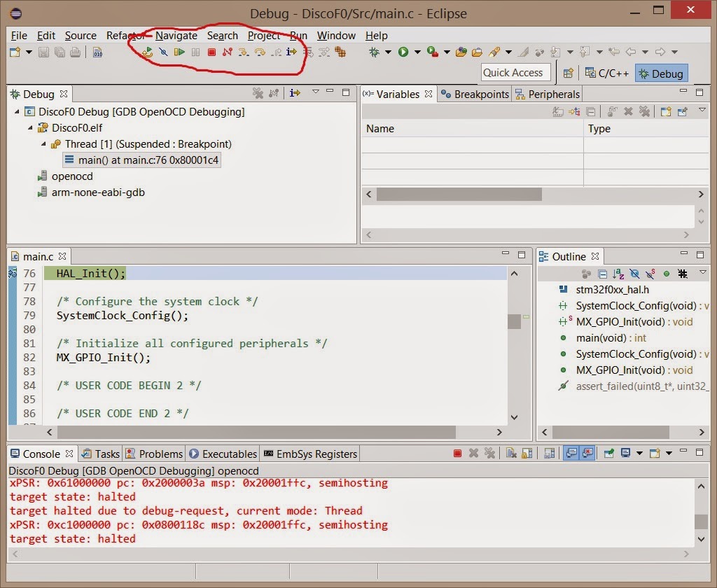717x588 pixels.
Task: Toggle Scroll Lock in Console toolbar
Action: (x=527, y=454)
